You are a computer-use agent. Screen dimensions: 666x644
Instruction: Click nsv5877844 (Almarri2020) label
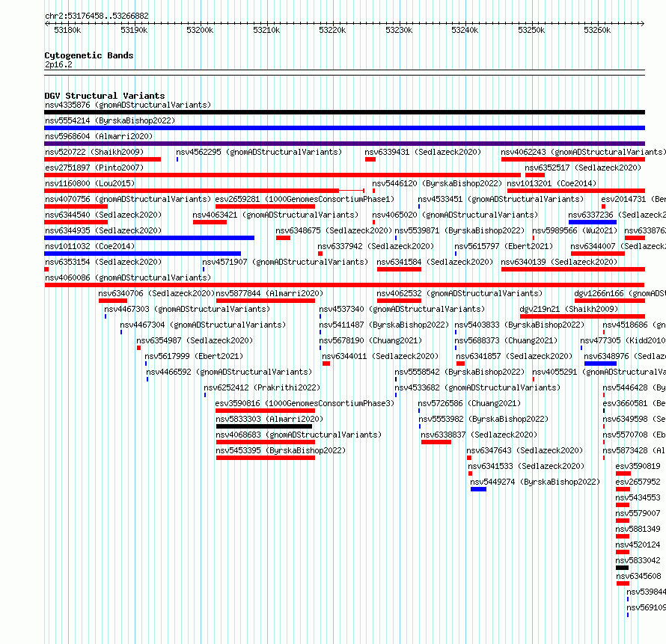click(269, 293)
